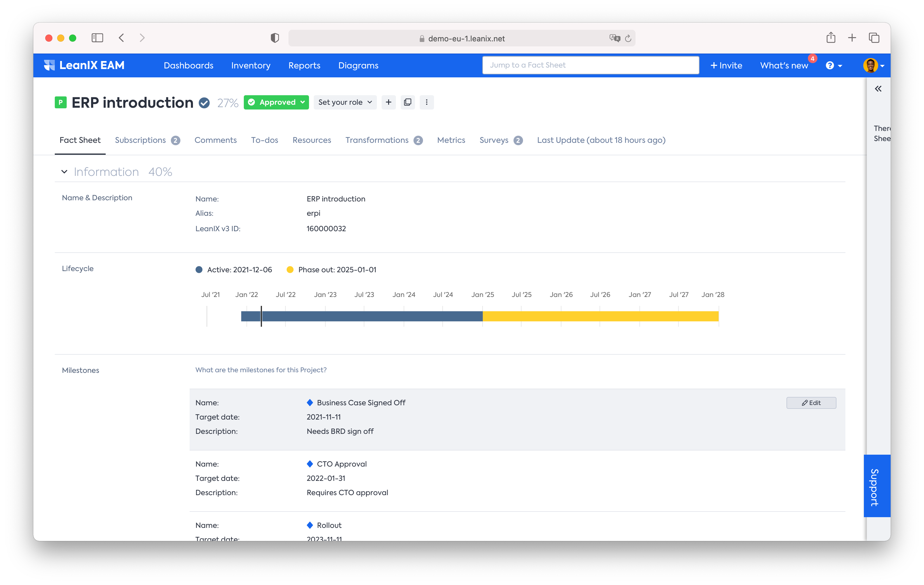Switch to the Metrics tab
Viewport: 924px width, 585px height.
tap(451, 140)
